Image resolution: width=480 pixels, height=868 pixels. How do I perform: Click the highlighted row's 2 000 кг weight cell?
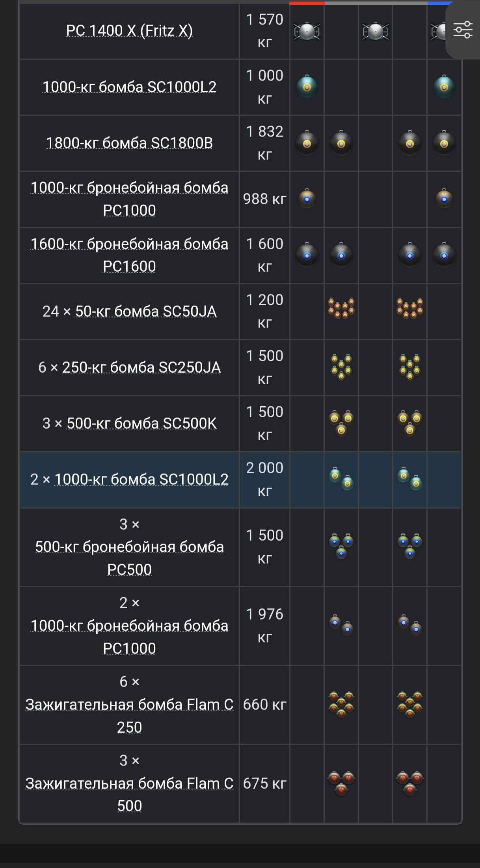click(264, 479)
